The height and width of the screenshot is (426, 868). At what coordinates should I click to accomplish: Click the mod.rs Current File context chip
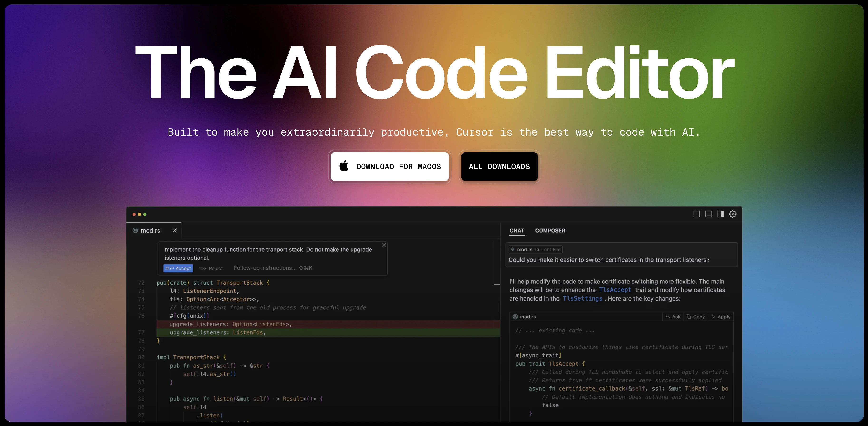tap(535, 250)
